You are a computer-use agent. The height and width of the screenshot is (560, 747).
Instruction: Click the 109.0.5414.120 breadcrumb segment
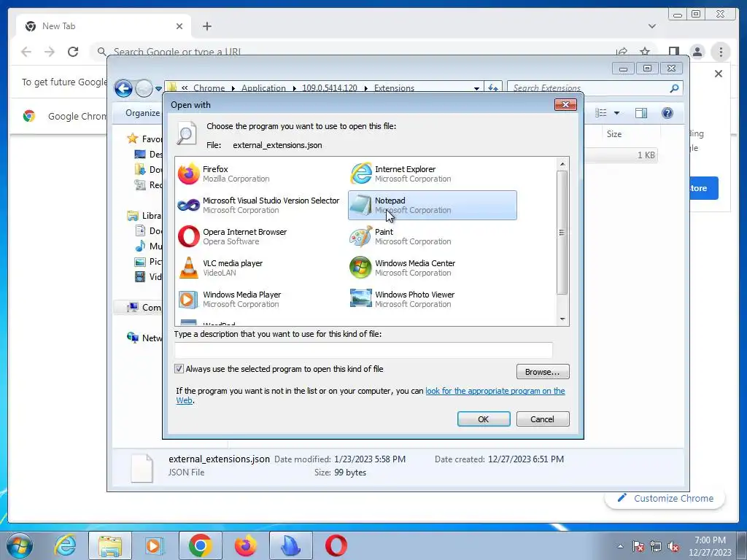pos(330,88)
